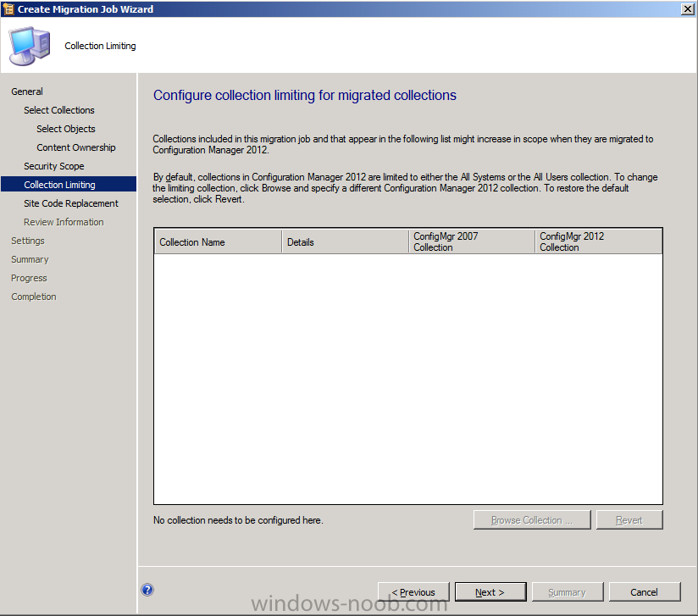The width and height of the screenshot is (698, 616).
Task: Select the Completion step in sidebar
Action: pyautogui.click(x=34, y=297)
